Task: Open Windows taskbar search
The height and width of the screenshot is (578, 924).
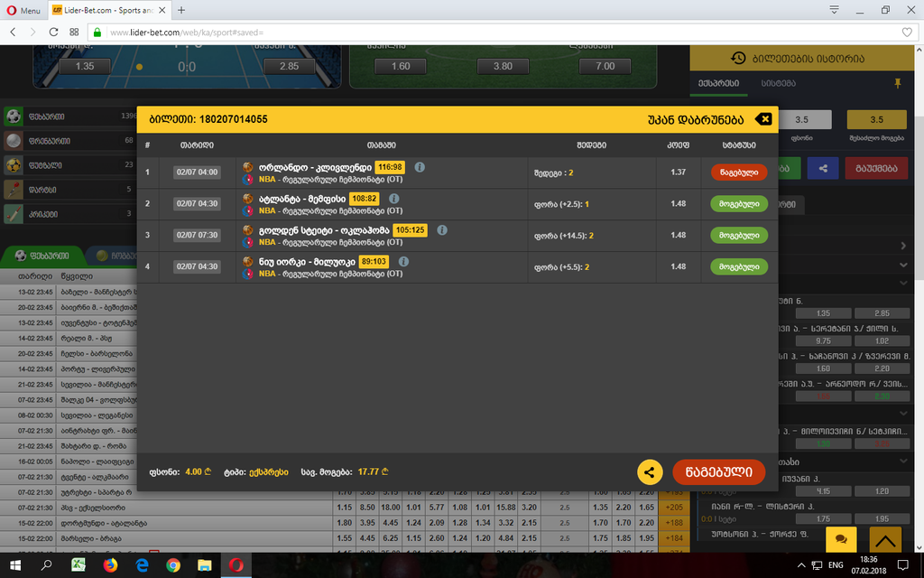Action: (47, 565)
